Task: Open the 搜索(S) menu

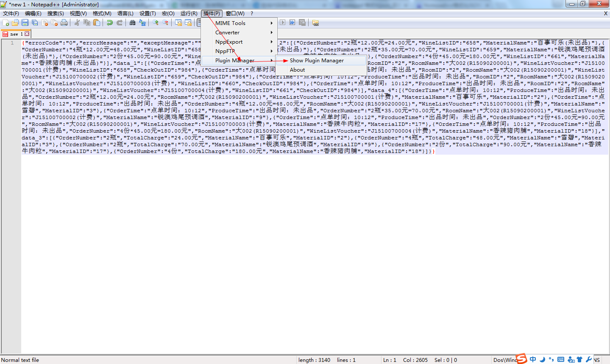Action: click(x=56, y=14)
